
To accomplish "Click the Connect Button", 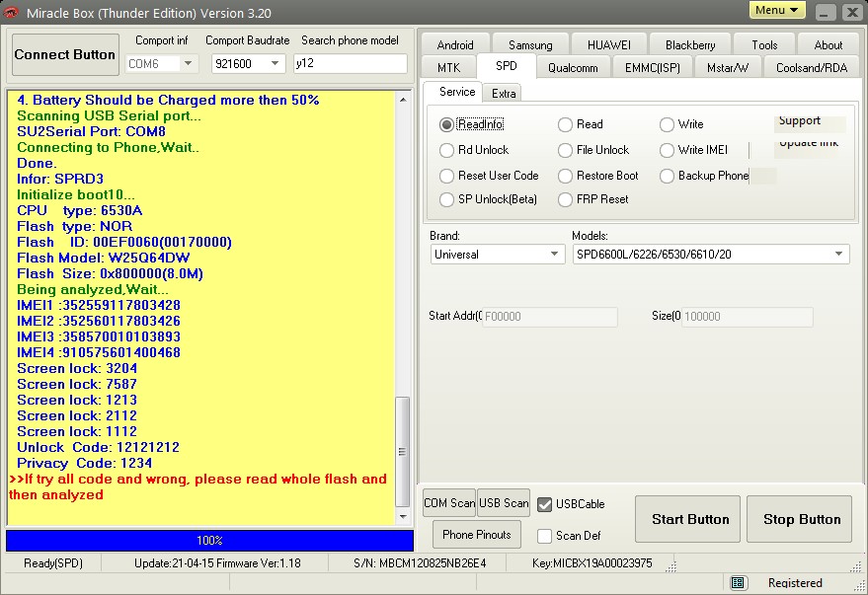I will 65,54.
